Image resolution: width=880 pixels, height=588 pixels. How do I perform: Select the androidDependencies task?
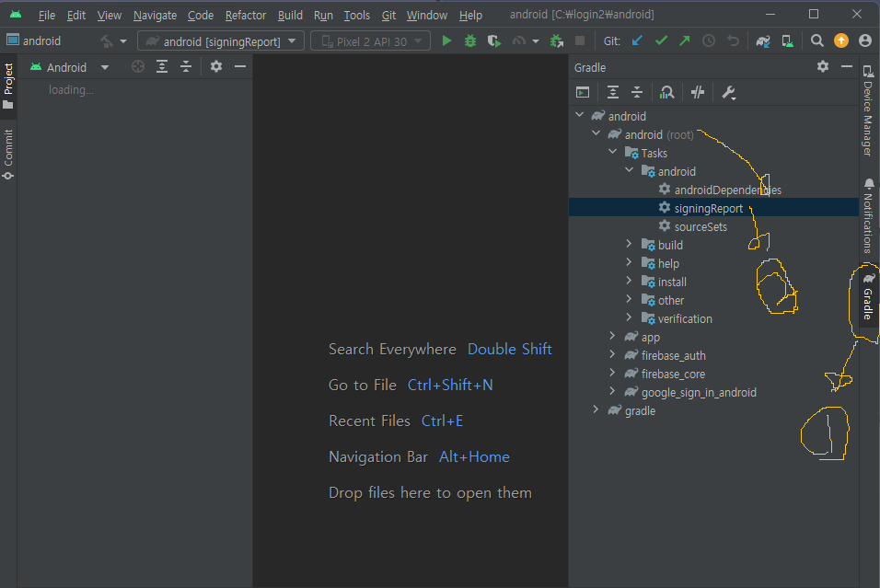point(727,190)
